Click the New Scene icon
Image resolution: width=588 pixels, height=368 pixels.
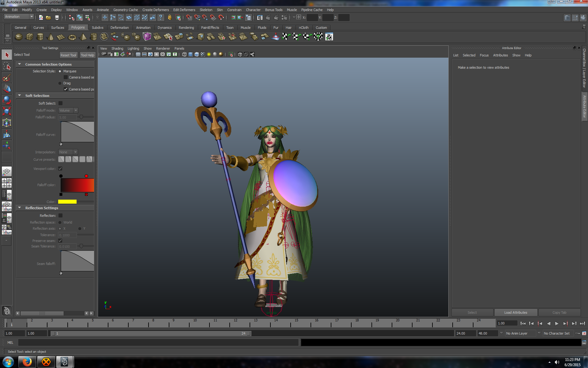[x=41, y=17]
